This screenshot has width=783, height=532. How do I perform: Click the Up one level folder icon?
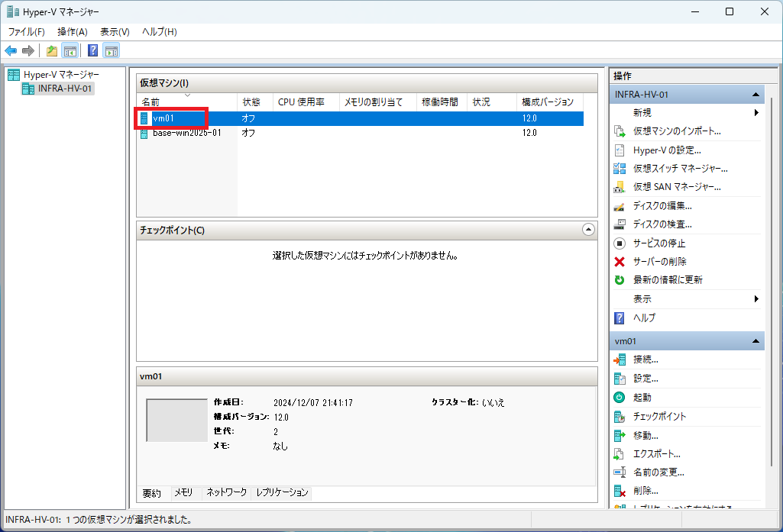pos(51,50)
